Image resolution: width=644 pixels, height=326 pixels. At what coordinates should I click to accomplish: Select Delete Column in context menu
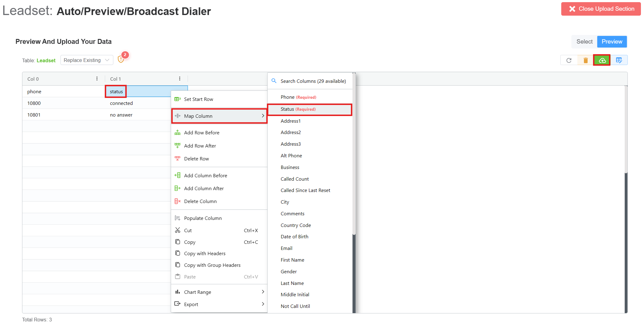click(x=200, y=201)
